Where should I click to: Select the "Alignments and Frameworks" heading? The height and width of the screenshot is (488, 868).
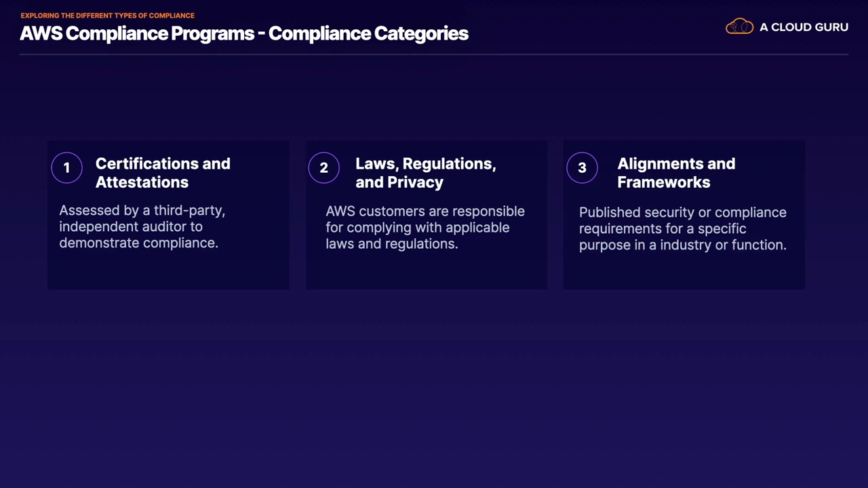[676, 173]
